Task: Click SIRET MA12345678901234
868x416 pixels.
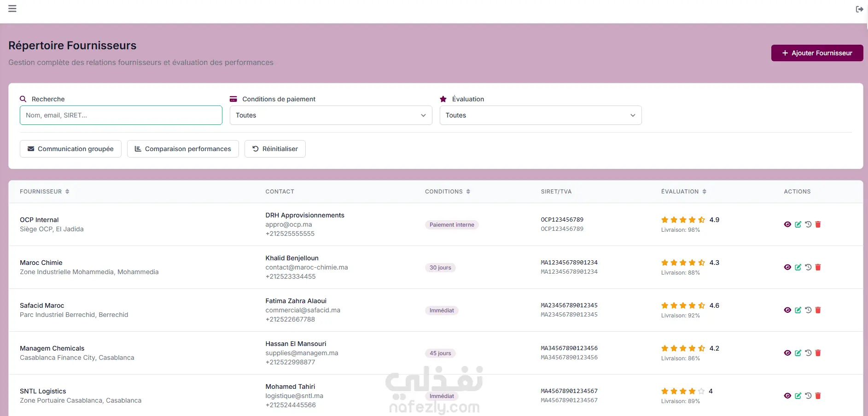Action: [x=569, y=263]
